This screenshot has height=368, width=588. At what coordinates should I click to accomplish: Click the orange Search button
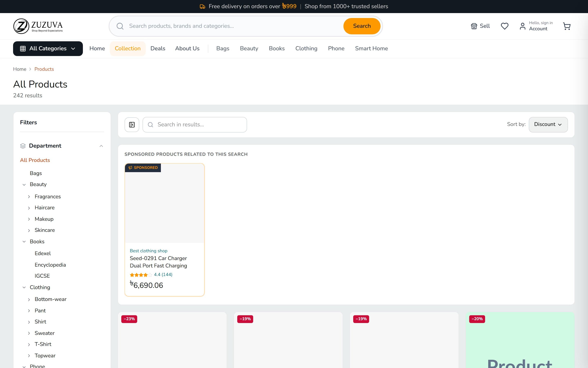coord(362,26)
